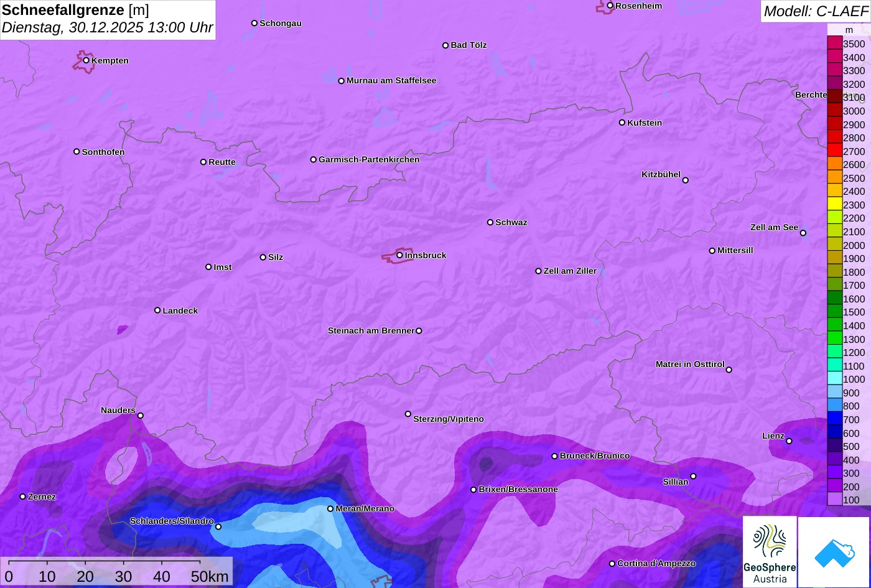Select the Meran/Merano marker dot

(x=330, y=508)
